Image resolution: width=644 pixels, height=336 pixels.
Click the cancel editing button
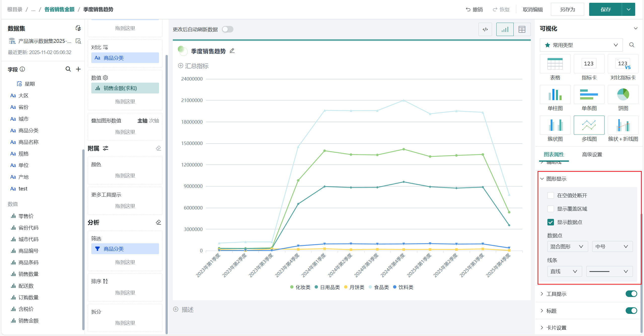[x=533, y=10]
